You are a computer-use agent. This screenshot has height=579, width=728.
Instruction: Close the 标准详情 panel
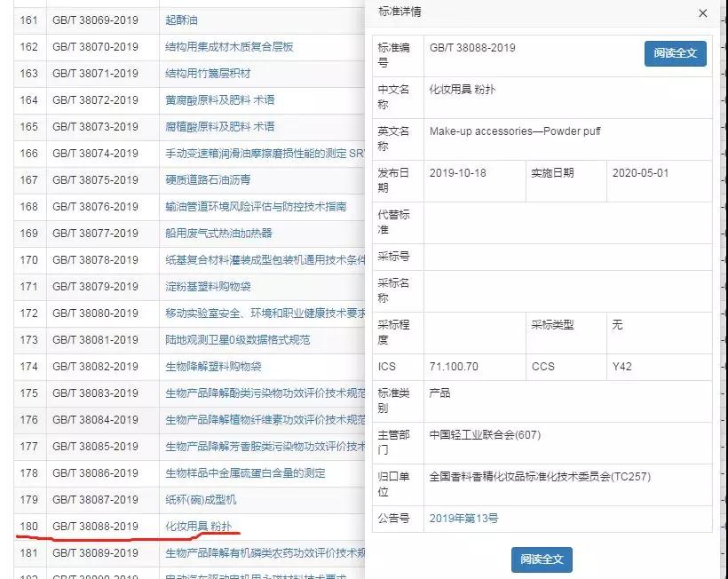pyautogui.click(x=702, y=13)
